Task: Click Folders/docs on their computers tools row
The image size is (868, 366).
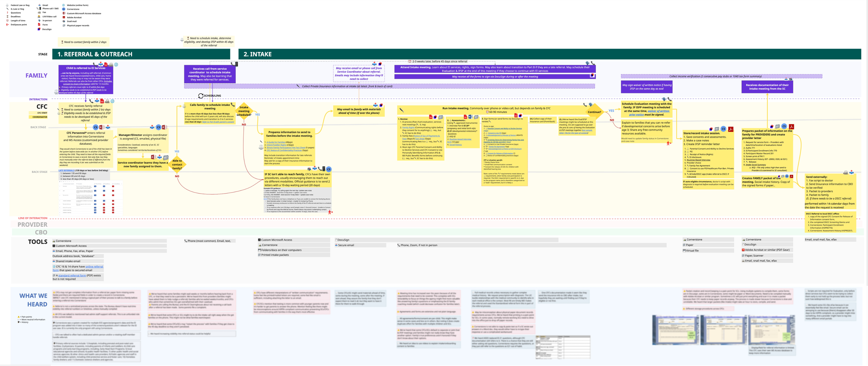Action: (x=294, y=250)
